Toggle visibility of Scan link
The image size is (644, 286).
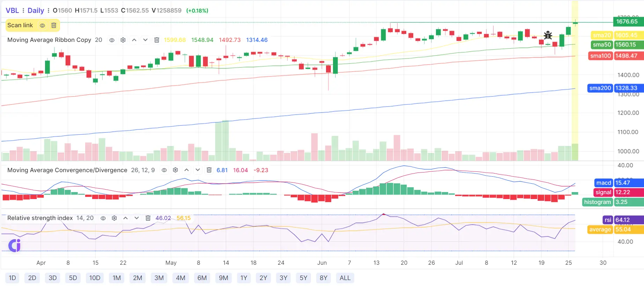click(42, 25)
